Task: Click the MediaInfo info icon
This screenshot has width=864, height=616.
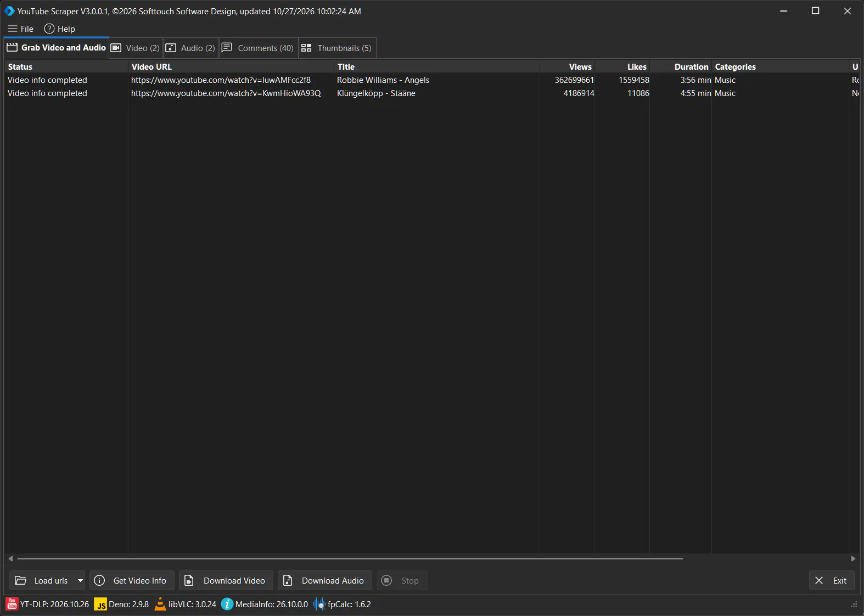Action: click(227, 604)
